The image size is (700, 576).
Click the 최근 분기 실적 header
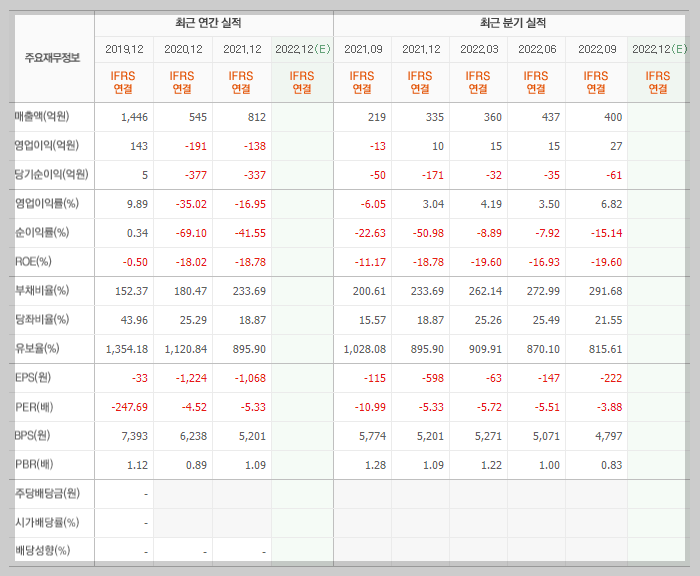coord(513,23)
